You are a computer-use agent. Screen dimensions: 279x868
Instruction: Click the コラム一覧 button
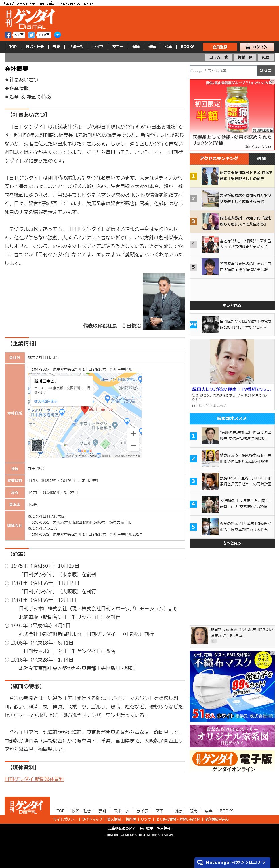tap(219, 57)
